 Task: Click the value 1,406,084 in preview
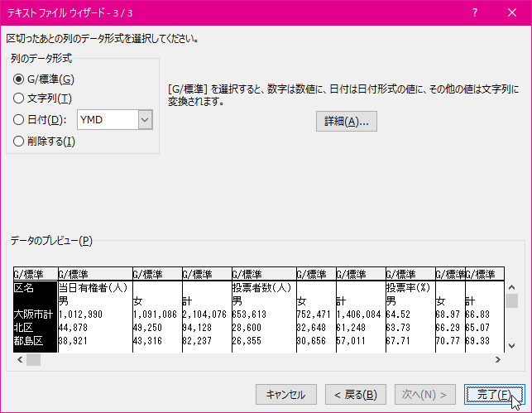click(x=359, y=315)
